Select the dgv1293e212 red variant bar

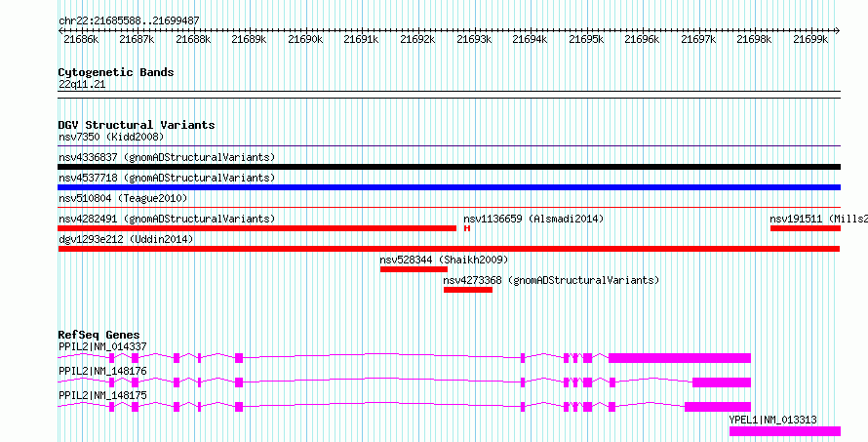(449, 249)
